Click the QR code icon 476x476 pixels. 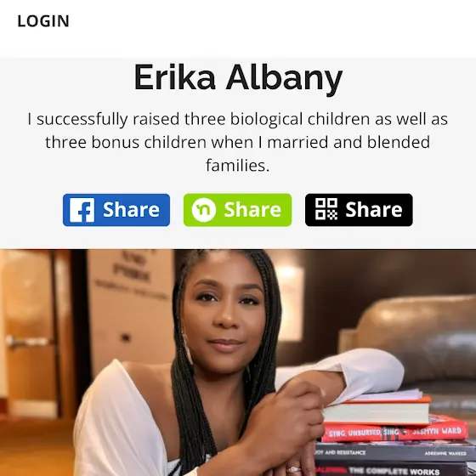[x=326, y=209]
